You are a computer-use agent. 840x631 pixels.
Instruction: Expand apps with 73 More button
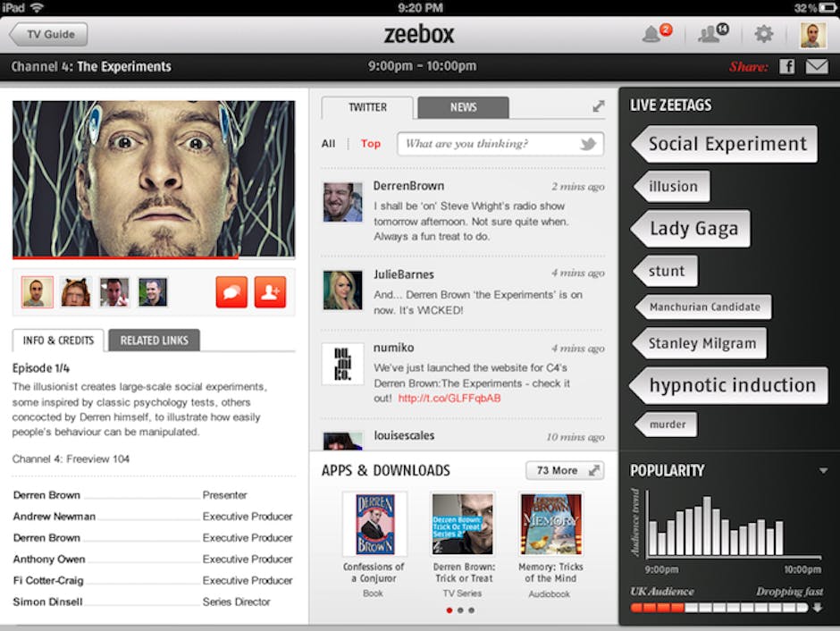[565, 470]
